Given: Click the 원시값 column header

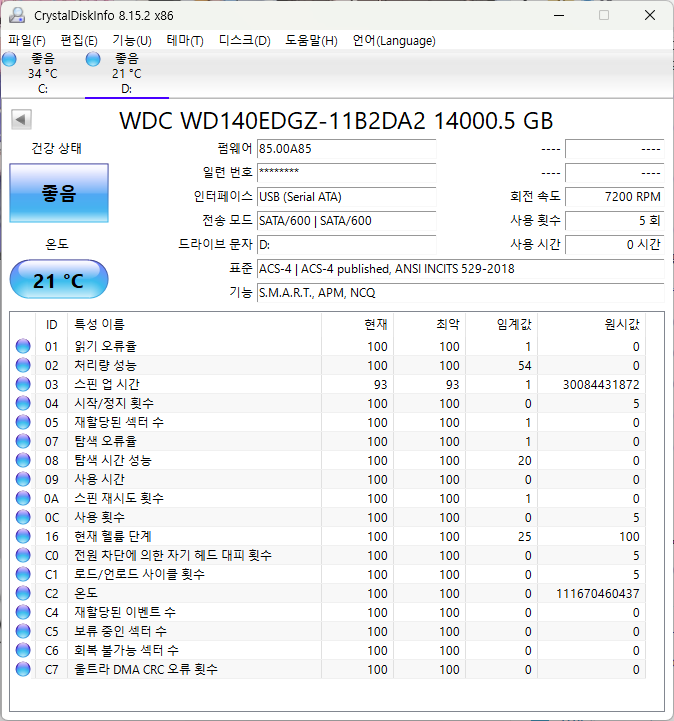Looking at the screenshot, I should [x=591, y=325].
